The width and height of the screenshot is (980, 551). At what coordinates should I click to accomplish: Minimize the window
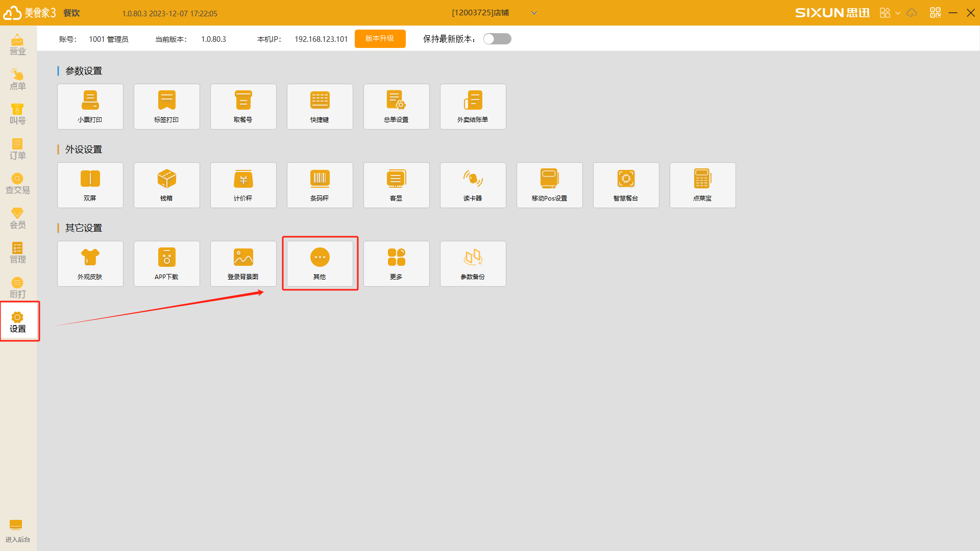pos(953,13)
